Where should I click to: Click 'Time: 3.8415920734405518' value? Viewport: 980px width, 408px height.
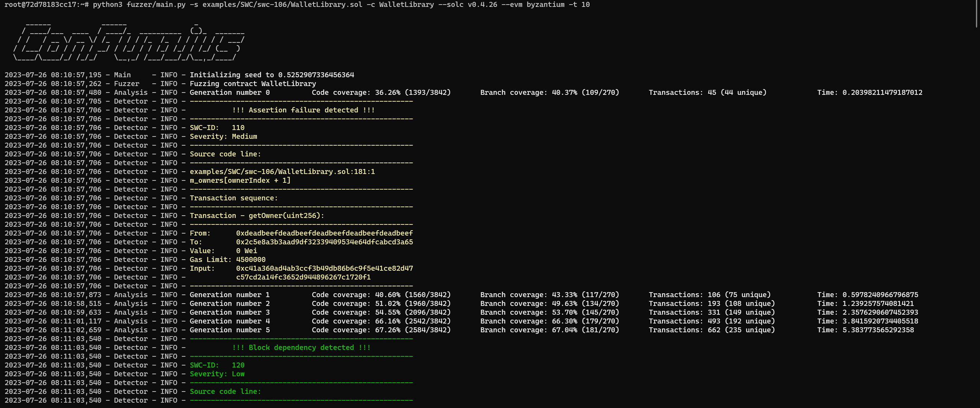(868, 321)
